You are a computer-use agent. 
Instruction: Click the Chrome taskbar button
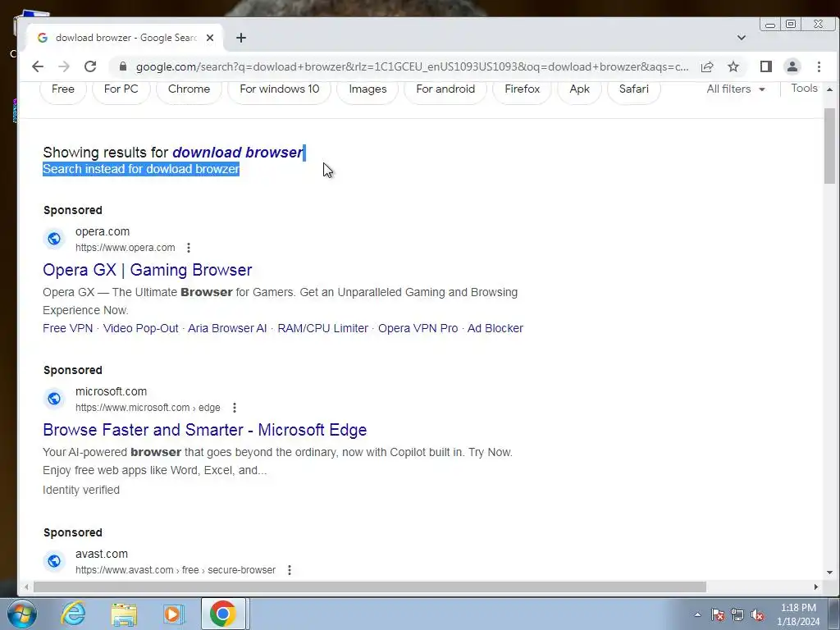(223, 614)
